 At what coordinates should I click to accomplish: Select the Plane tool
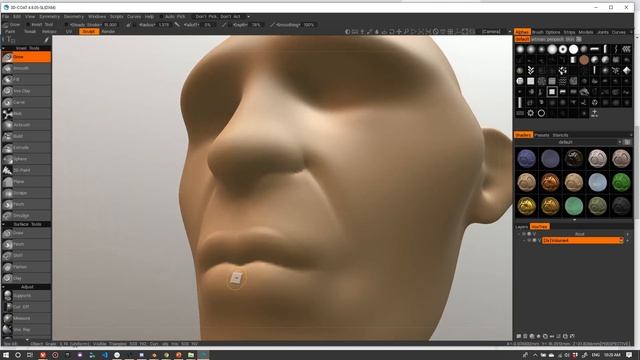point(26,182)
